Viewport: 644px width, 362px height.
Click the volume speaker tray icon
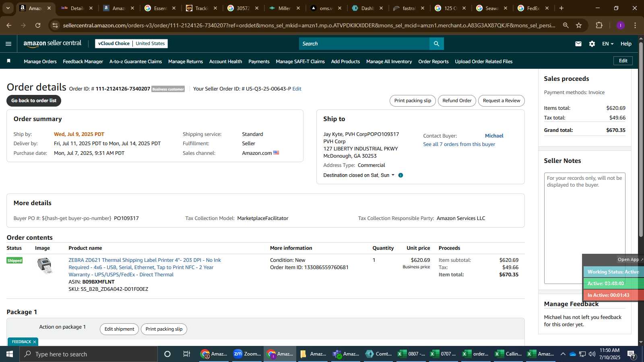[592, 354]
